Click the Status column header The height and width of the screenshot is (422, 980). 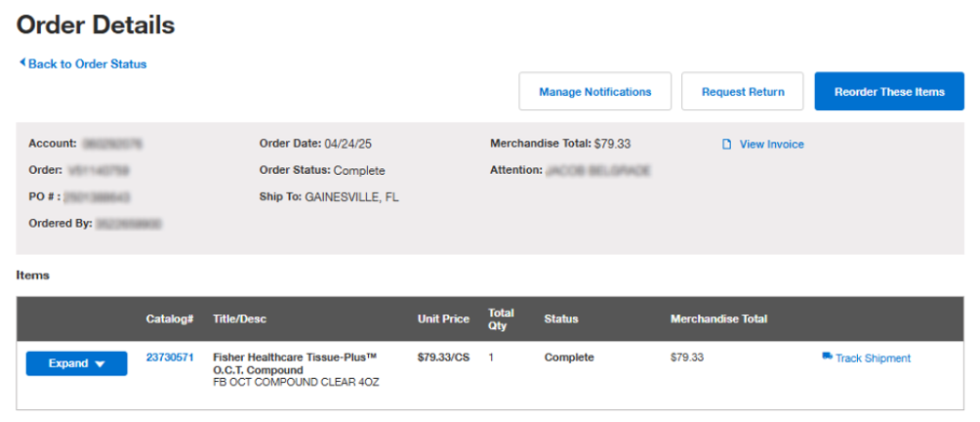pyautogui.click(x=561, y=318)
